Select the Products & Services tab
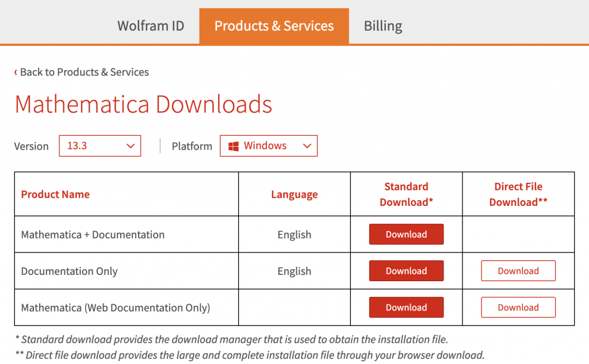589x364 pixels. (x=274, y=26)
